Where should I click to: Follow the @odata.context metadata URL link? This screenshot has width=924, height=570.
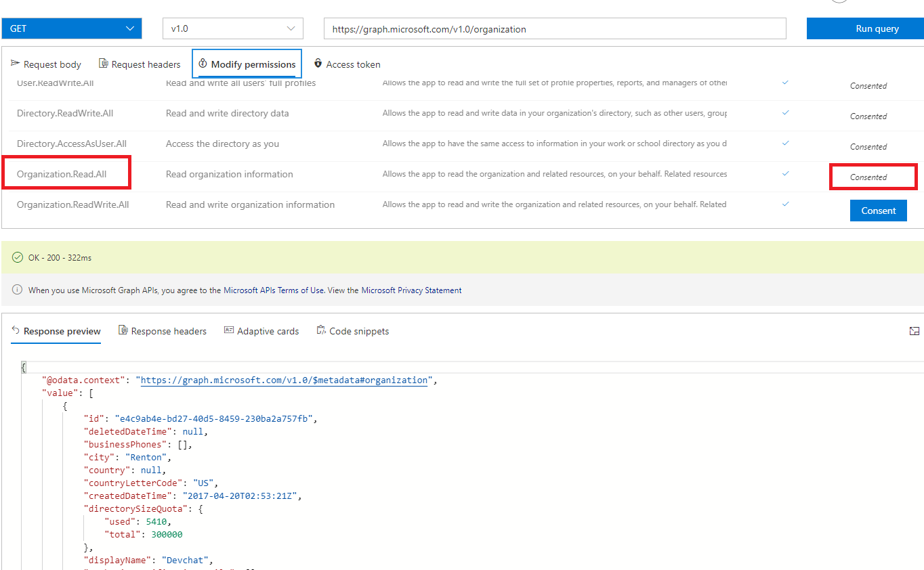[x=284, y=380]
